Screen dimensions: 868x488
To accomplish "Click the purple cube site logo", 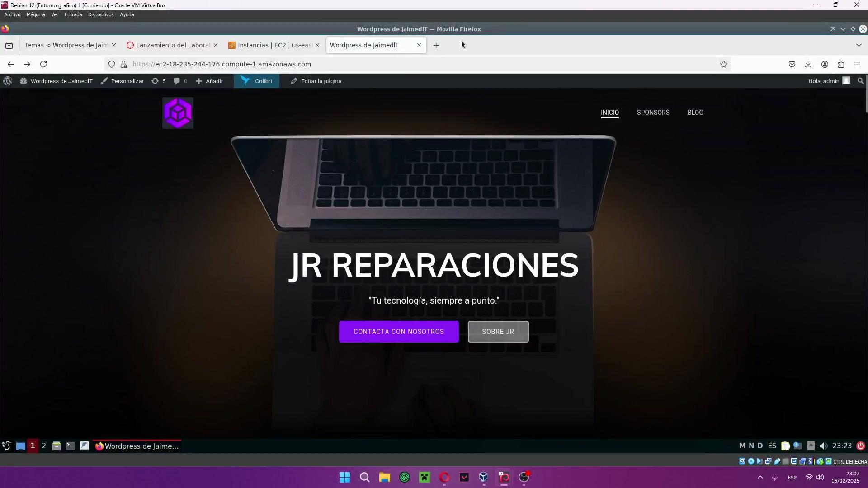I will coord(178,113).
